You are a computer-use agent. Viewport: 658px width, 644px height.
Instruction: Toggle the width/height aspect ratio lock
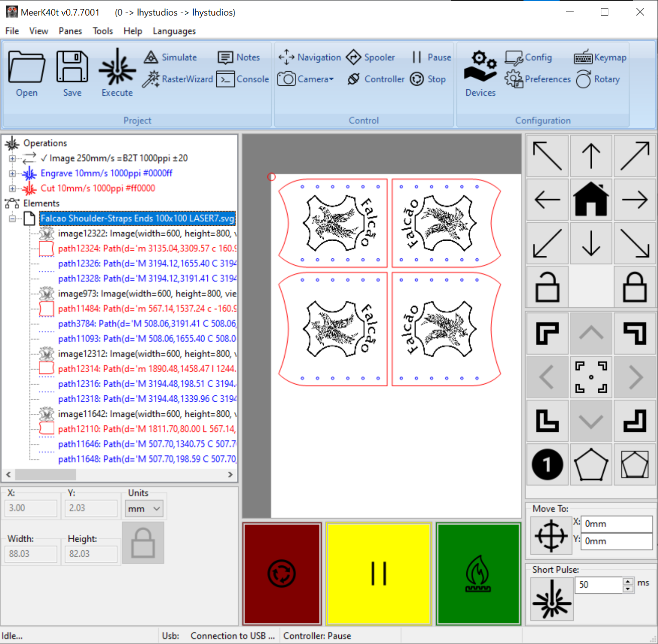143,543
